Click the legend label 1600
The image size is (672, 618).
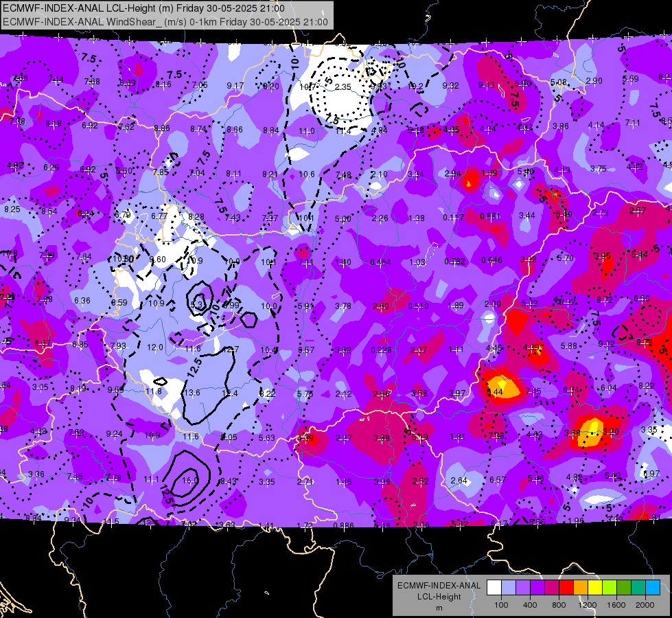pos(616,605)
